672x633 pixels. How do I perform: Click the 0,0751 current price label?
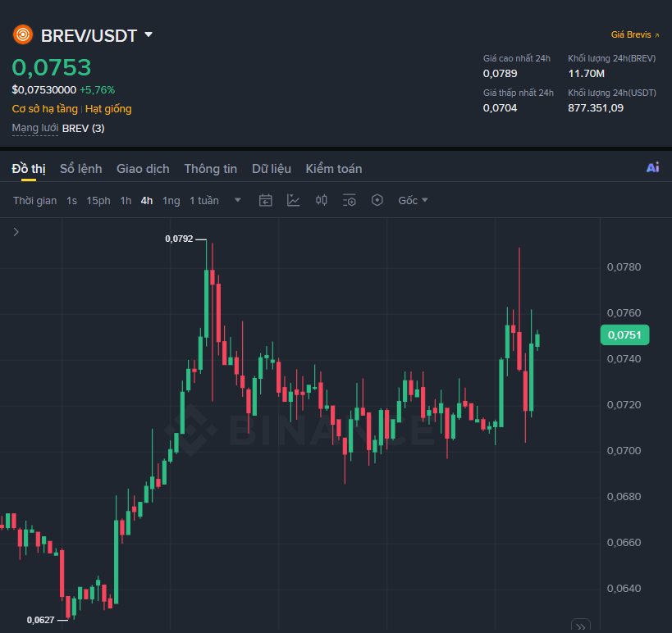point(625,335)
